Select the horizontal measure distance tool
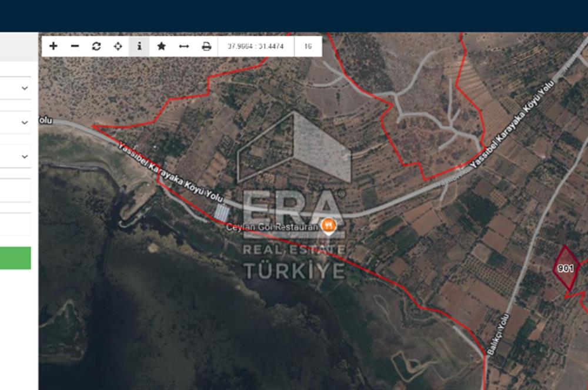This screenshot has width=588, height=390. 183,46
